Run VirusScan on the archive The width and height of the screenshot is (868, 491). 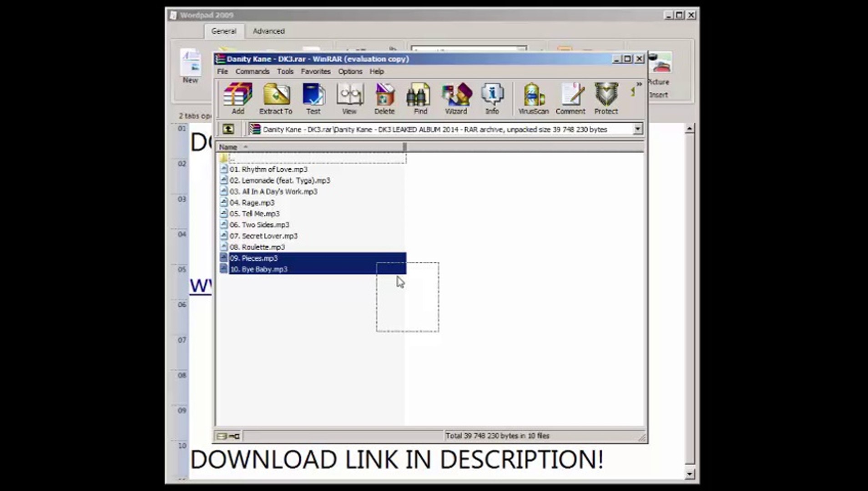534,98
